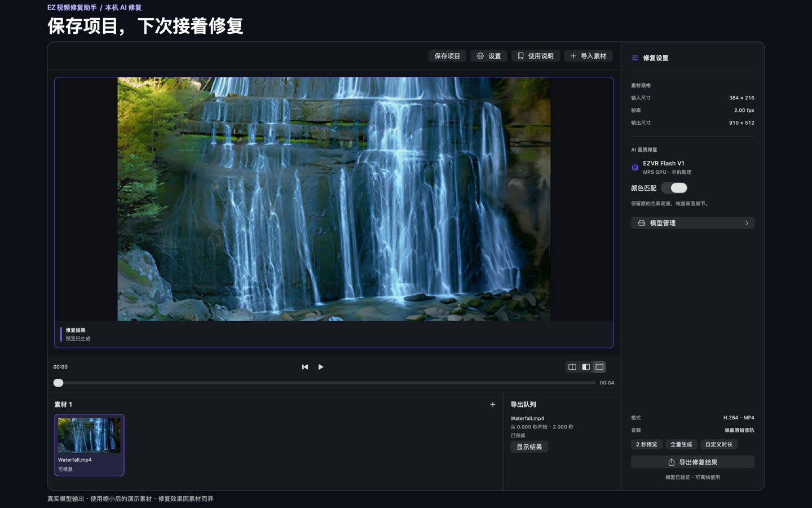Screen dimensions: 812x508
Task: Click 导出修复结果 to export
Action: click(x=692, y=462)
